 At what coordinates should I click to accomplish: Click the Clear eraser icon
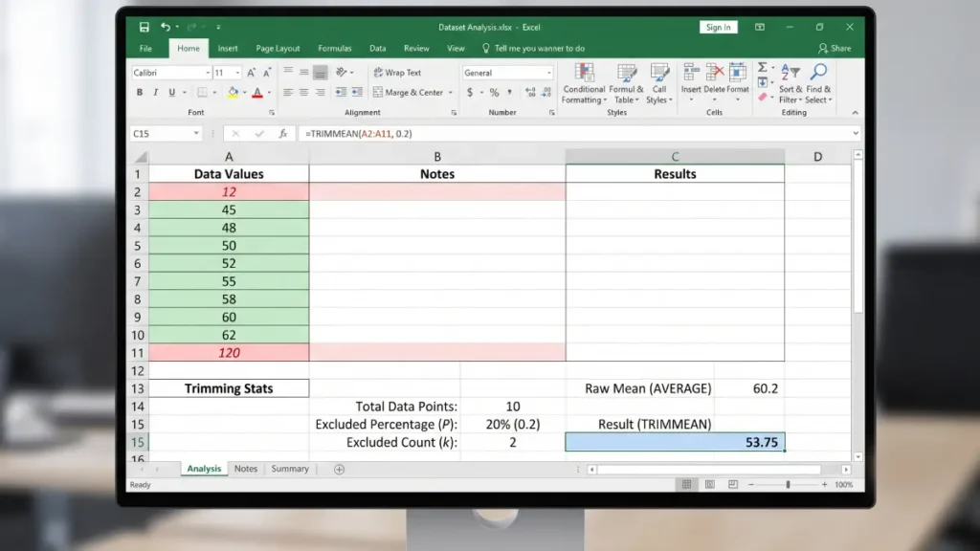pos(763,97)
